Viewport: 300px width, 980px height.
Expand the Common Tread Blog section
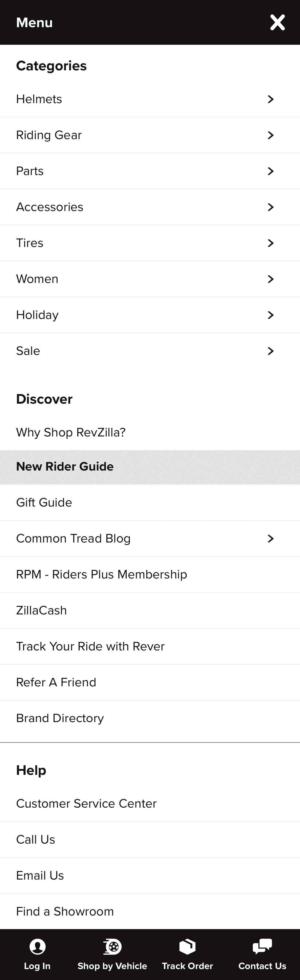pyautogui.click(x=270, y=538)
